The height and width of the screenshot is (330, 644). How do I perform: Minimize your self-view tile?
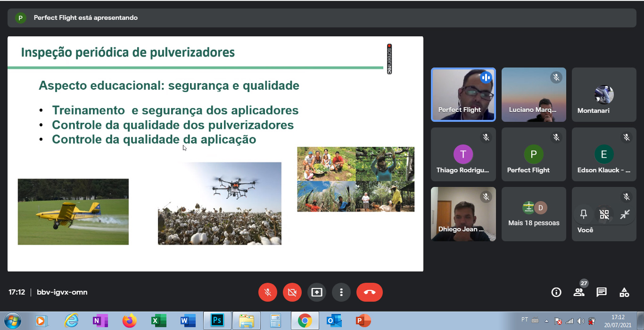click(x=625, y=214)
